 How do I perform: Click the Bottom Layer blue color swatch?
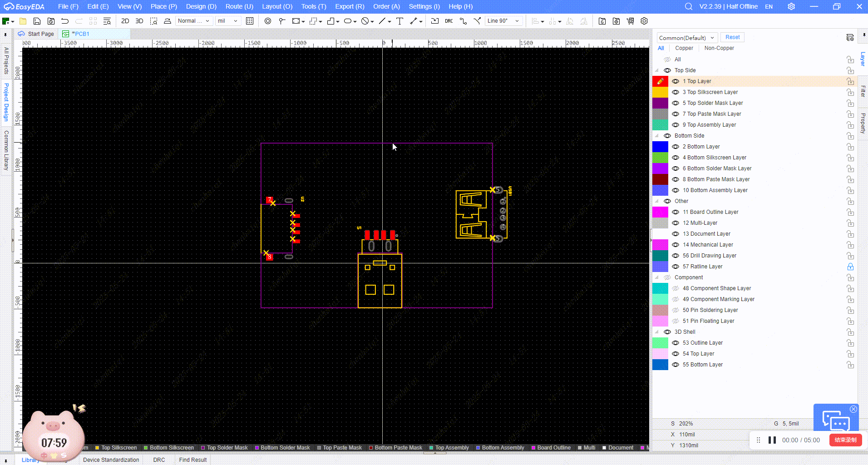click(x=660, y=147)
